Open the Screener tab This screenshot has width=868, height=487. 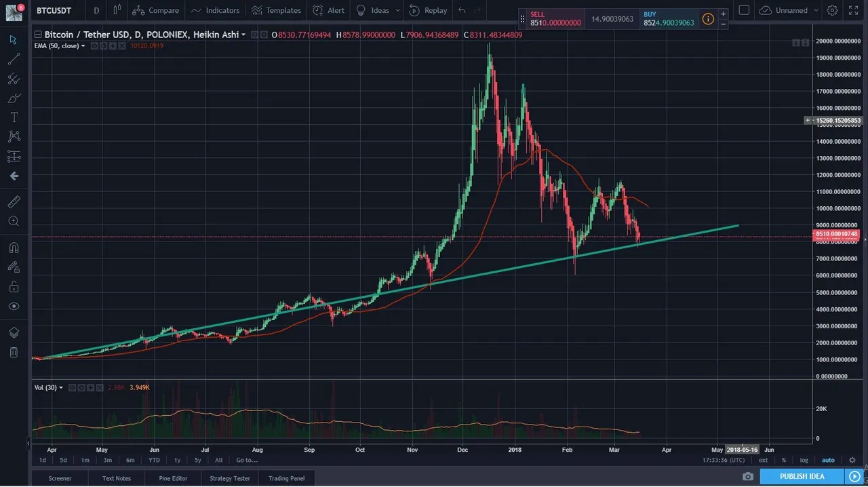60,478
